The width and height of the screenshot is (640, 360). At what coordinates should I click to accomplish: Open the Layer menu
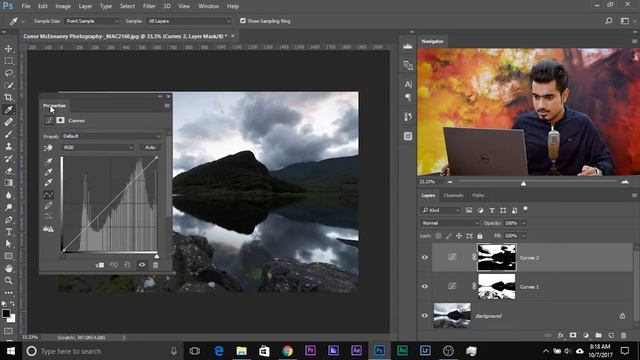[85, 6]
